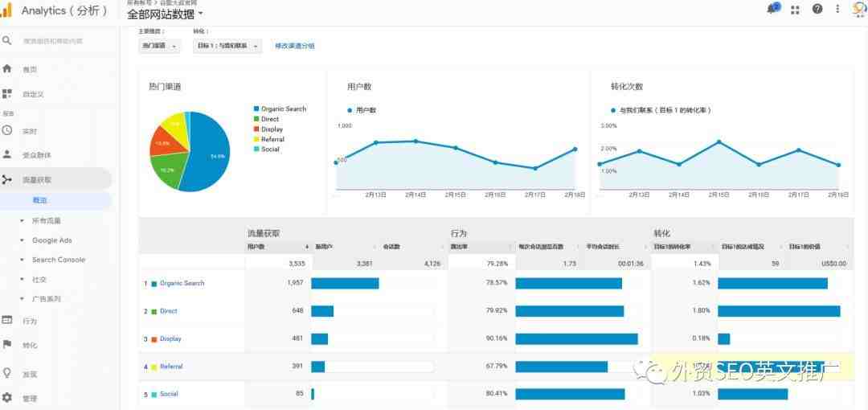The height and width of the screenshot is (410, 868).
Task: Click green Direct legend swatch
Action: click(256, 119)
